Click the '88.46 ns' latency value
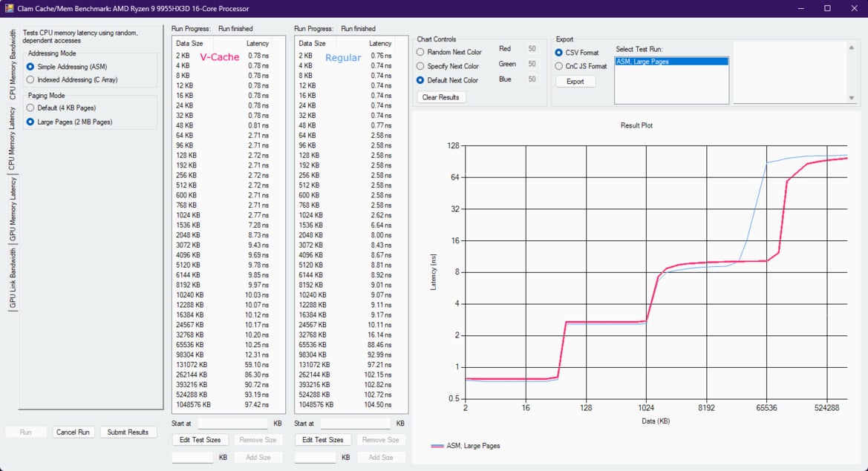Image resolution: width=868 pixels, height=471 pixels. pyautogui.click(x=379, y=345)
